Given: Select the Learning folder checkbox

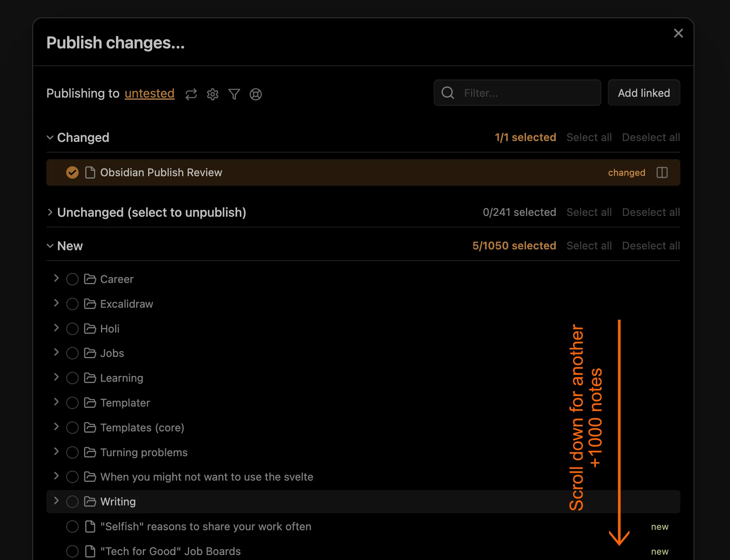Looking at the screenshot, I should click(72, 378).
